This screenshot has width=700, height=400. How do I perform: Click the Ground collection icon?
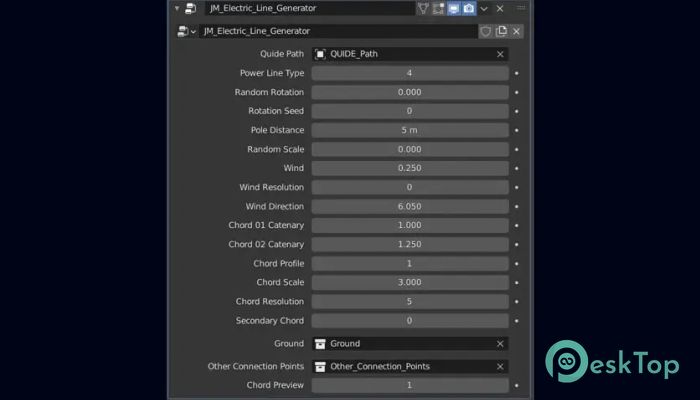point(320,344)
